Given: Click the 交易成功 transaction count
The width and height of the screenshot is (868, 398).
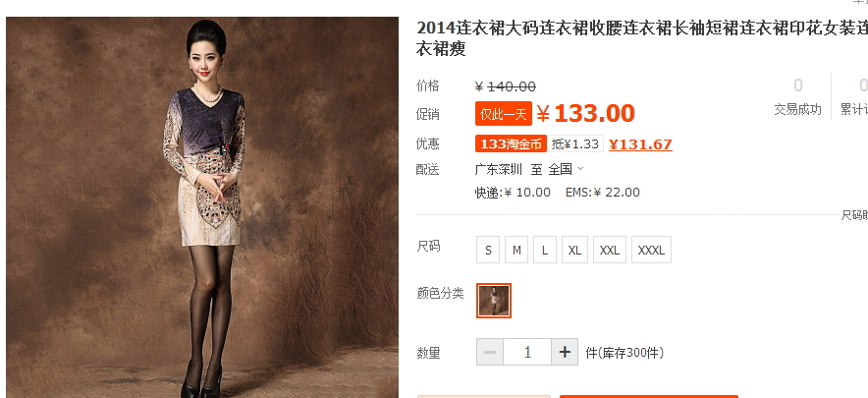Looking at the screenshot, I should [x=797, y=96].
